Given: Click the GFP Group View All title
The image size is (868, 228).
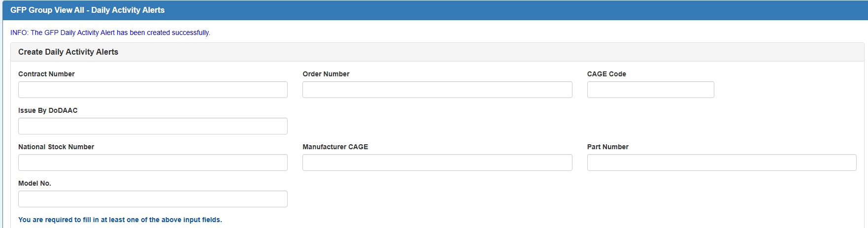Looking at the screenshot, I should click(88, 10).
